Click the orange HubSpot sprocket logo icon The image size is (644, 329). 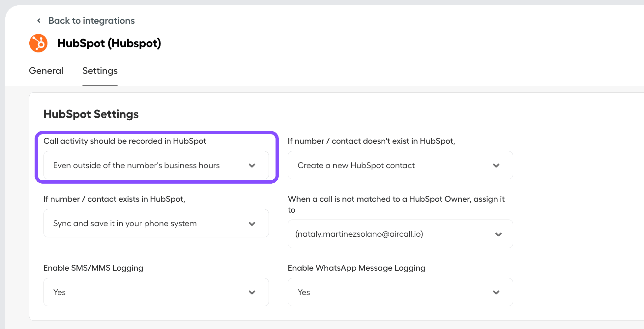(38, 43)
